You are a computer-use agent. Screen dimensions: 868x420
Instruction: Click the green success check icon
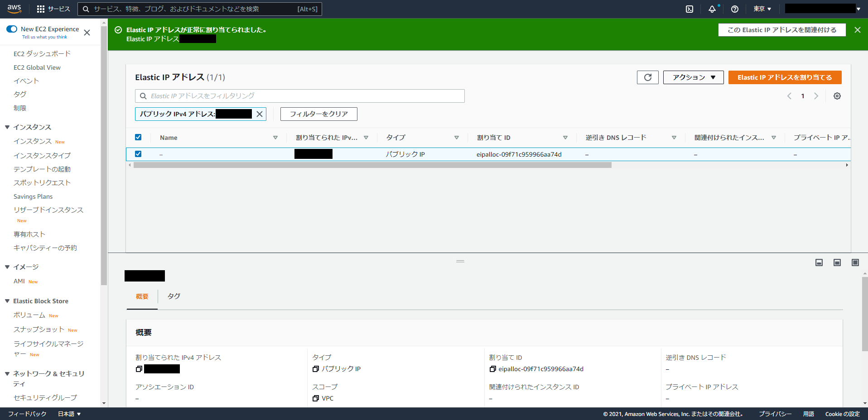point(118,30)
